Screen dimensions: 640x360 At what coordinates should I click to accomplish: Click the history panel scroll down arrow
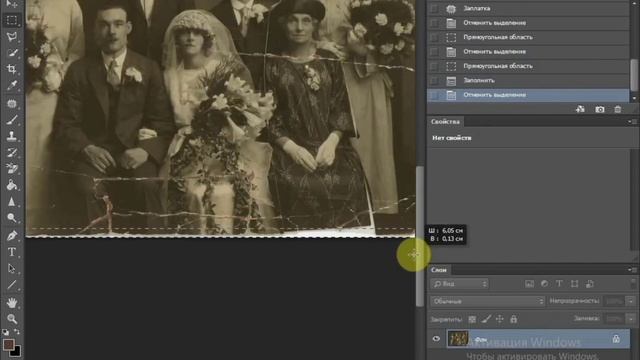(x=634, y=98)
